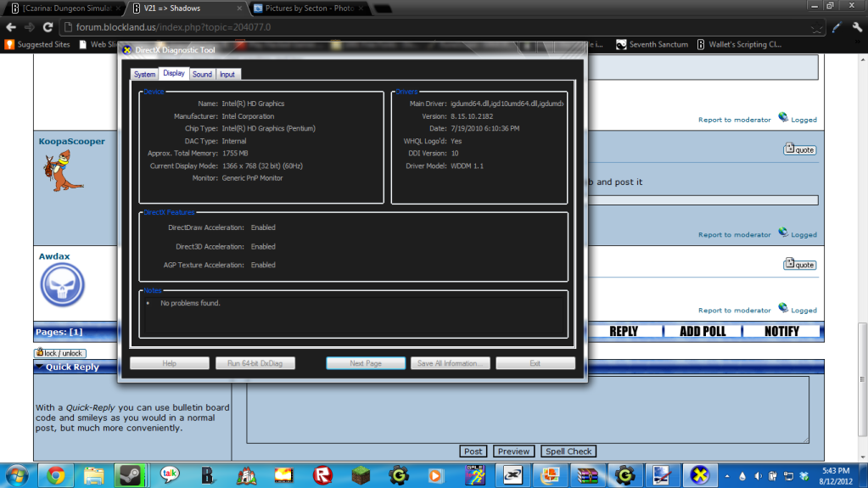Viewport: 868px width, 488px height.
Task: Select the DirectX Diagnostic taskbar icon
Action: click(x=700, y=475)
